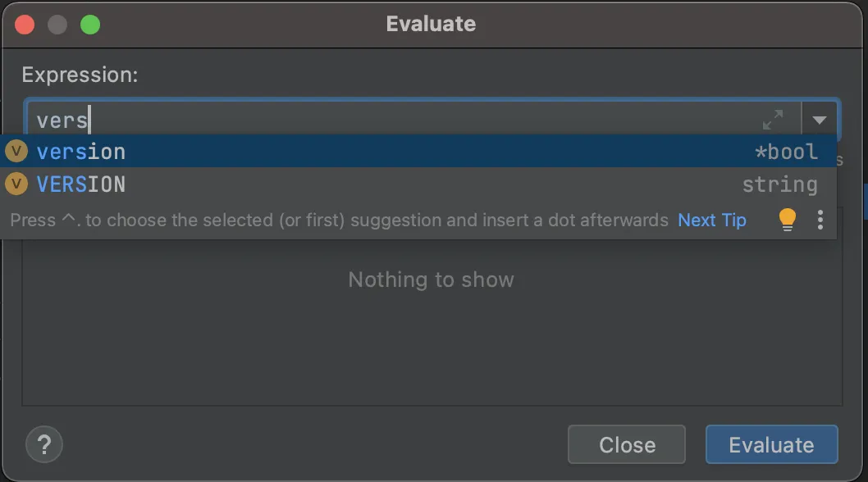This screenshot has width=868, height=482.
Task: Click the variable icon beside uppercase VERSION
Action: coord(16,184)
